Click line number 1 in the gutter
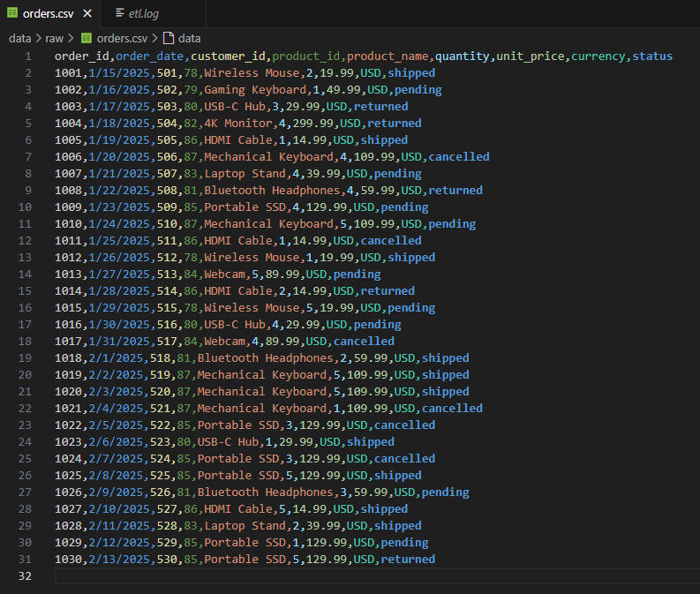 coord(28,56)
